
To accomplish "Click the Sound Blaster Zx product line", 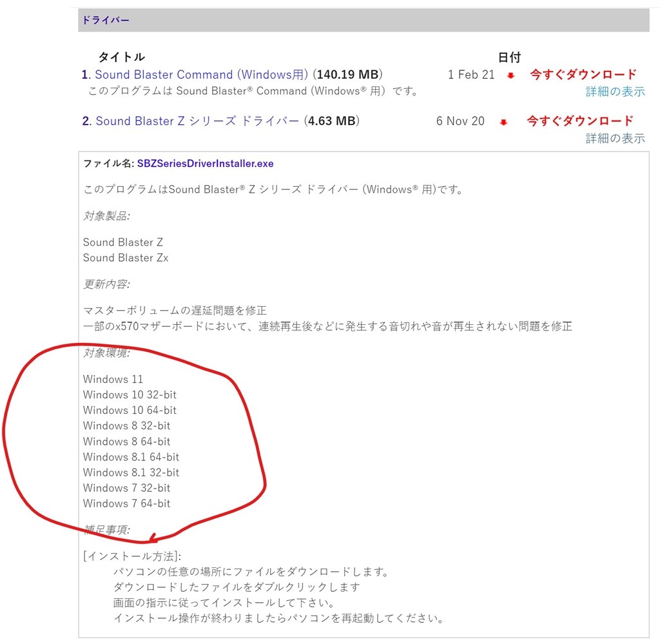I will [126, 258].
